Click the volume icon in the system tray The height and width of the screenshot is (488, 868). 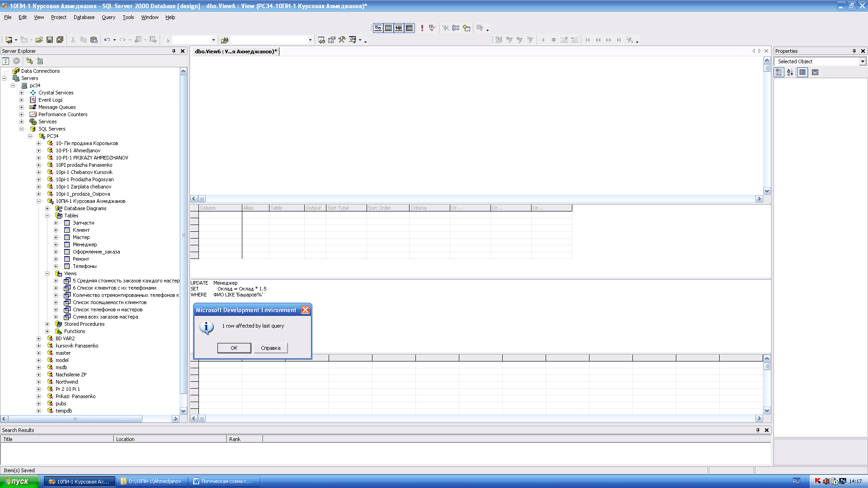coord(826,481)
